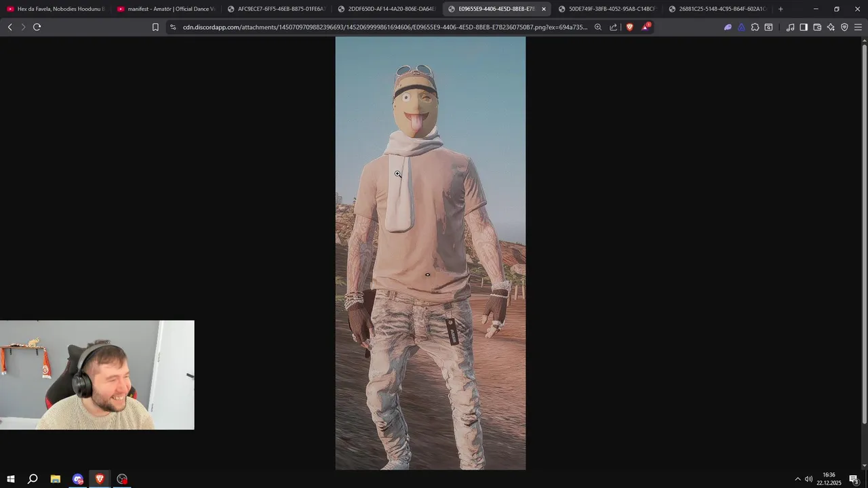868x488 pixels.
Task: Restore down the browser window
Action: coord(837,9)
